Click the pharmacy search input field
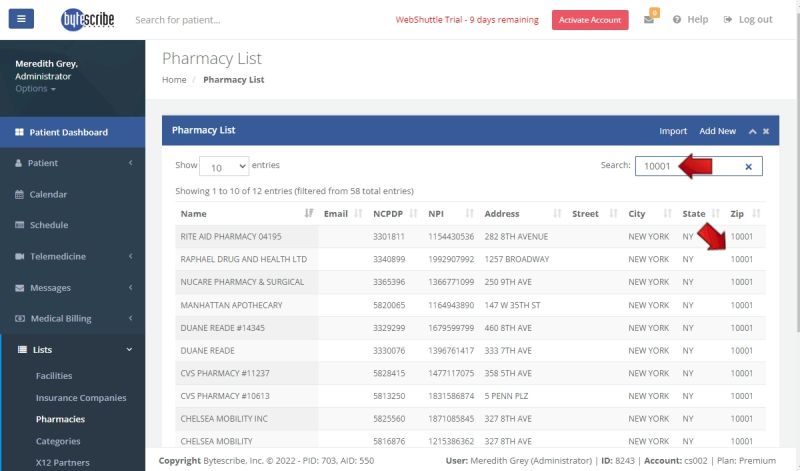This screenshot has width=800, height=471. point(690,167)
